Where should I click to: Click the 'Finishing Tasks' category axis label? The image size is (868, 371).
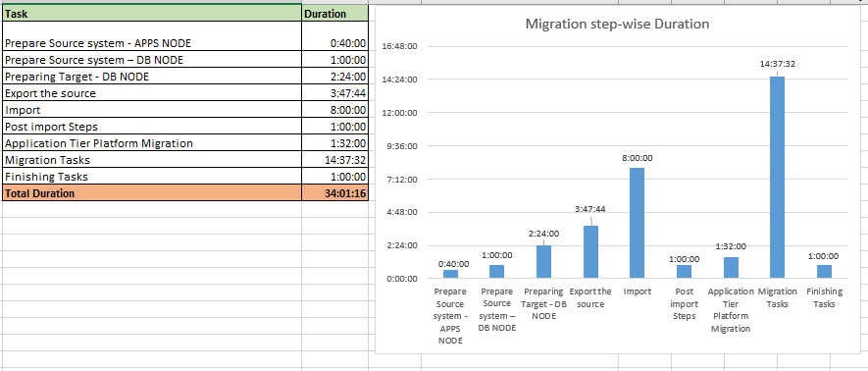(824, 298)
